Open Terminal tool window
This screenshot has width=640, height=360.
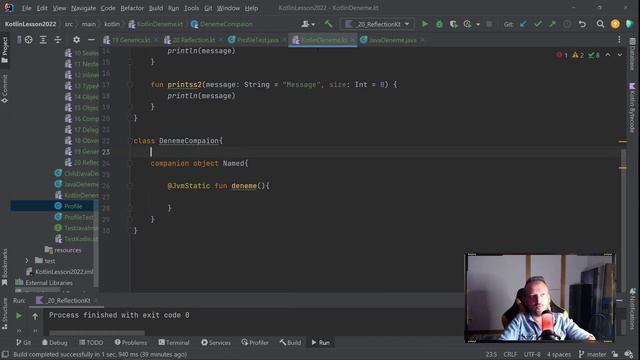(x=174, y=342)
